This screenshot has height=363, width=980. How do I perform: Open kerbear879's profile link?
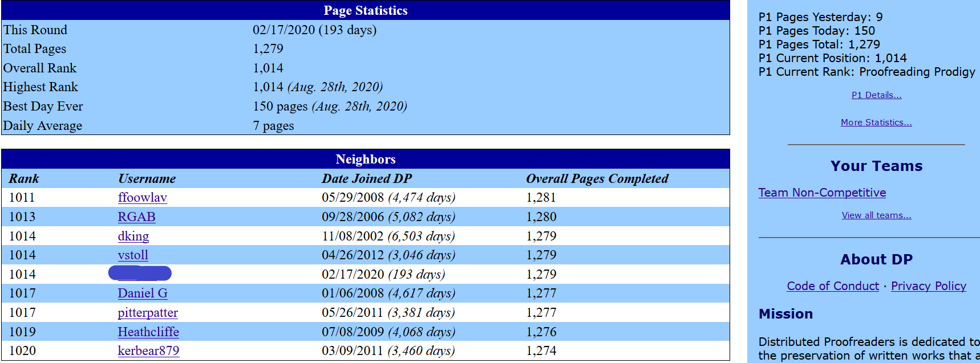[x=148, y=351]
